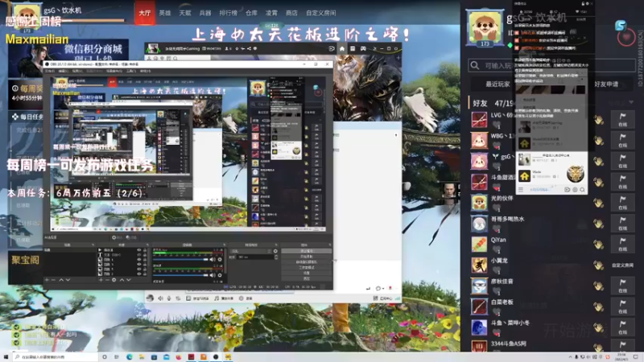644x362 pixels.
Task: Click the flag invite button for WBG
Action: 622,140
